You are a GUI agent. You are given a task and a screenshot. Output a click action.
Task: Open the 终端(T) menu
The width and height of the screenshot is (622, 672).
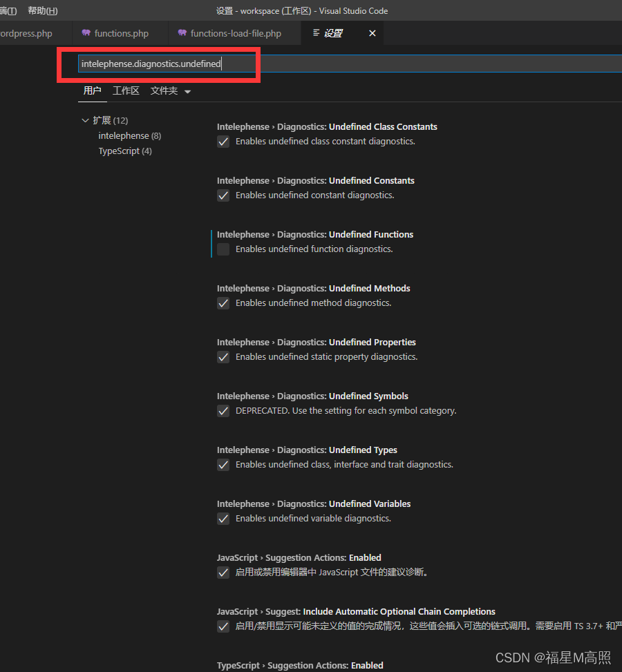click(8, 11)
